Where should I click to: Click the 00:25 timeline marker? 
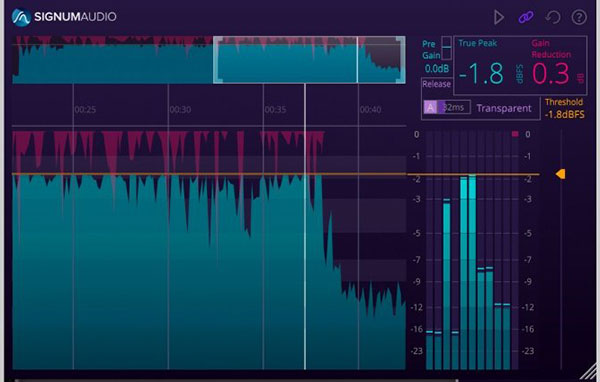click(x=85, y=110)
